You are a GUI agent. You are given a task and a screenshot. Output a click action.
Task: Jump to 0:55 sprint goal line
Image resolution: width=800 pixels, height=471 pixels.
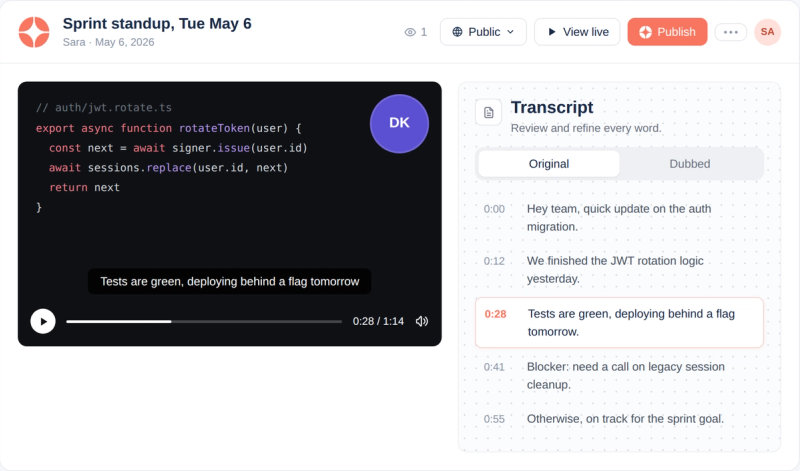pos(619,419)
